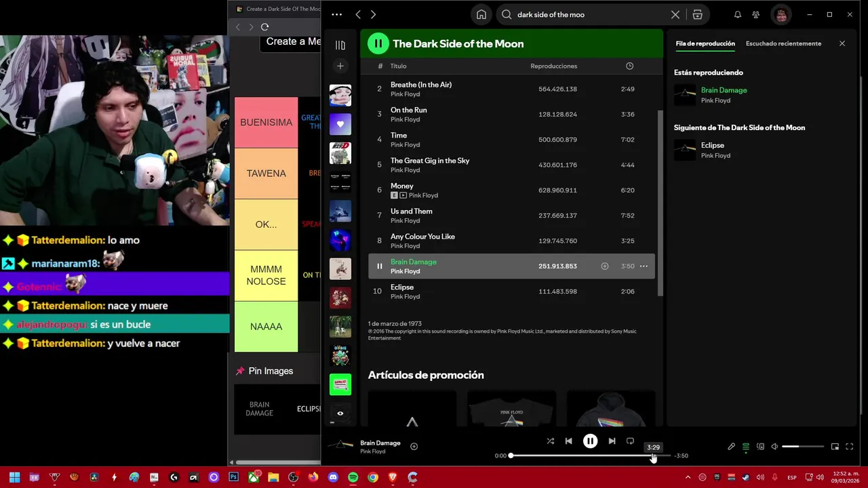Image resolution: width=868 pixels, height=488 pixels.
Task: Open the user profile avatar
Action: click(781, 14)
